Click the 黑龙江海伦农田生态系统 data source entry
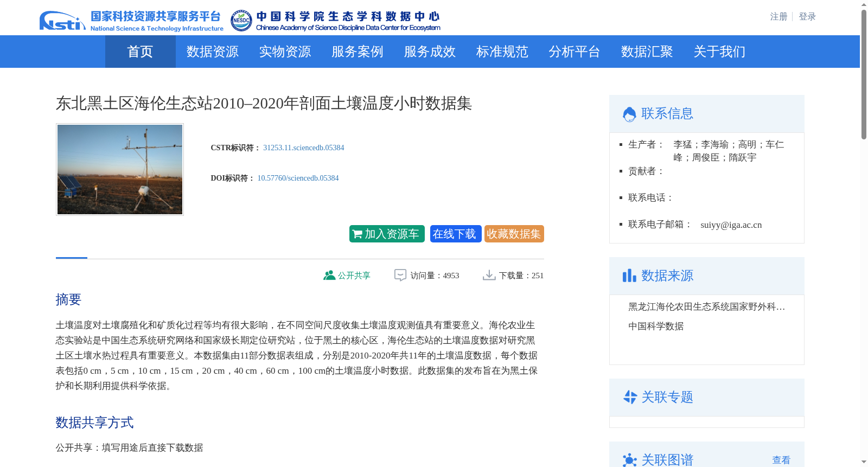This screenshot has height=467, width=868. 707,307
